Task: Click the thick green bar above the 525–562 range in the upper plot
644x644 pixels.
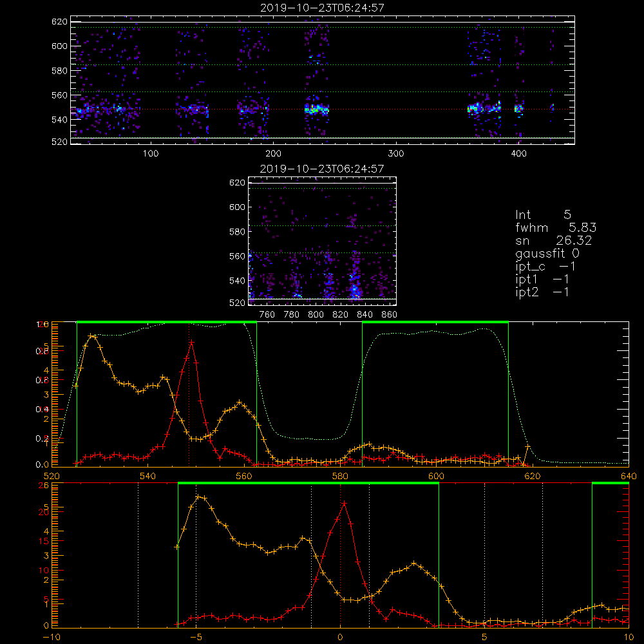Action: click(x=167, y=323)
